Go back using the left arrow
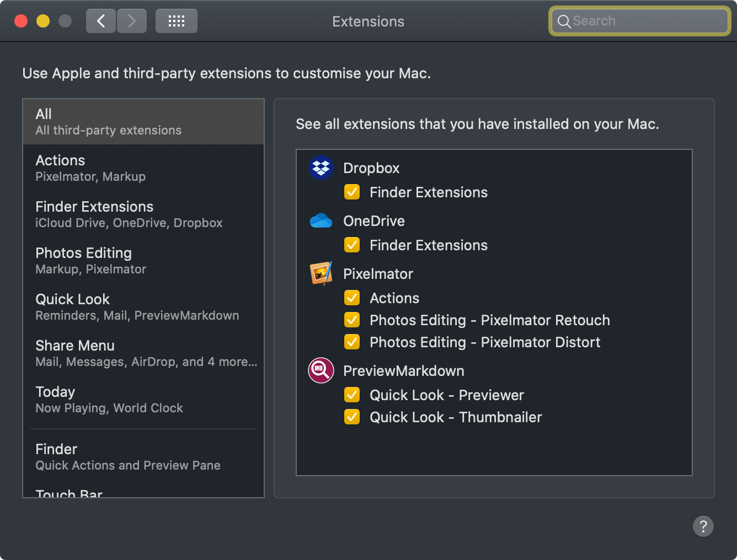This screenshot has width=737, height=560. coord(101,21)
